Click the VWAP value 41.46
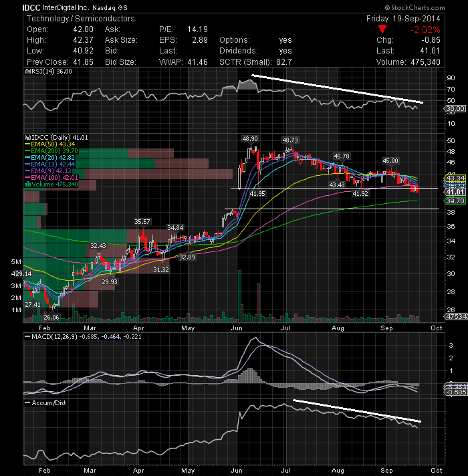 [198, 62]
